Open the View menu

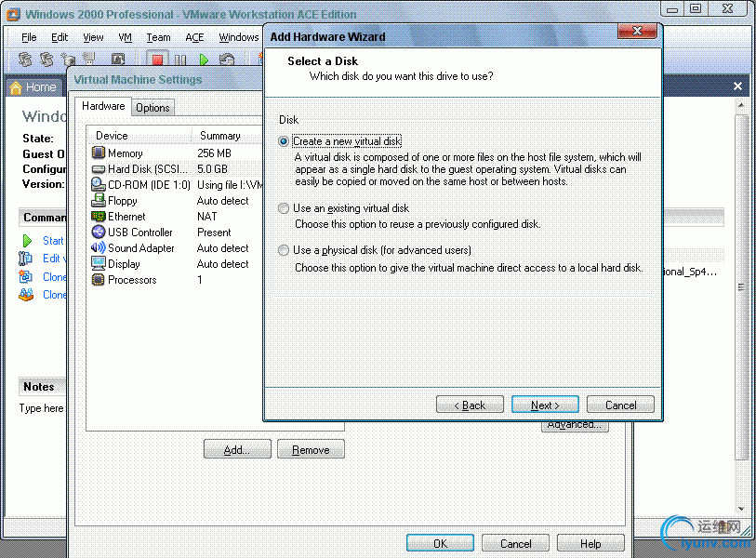[x=93, y=37]
